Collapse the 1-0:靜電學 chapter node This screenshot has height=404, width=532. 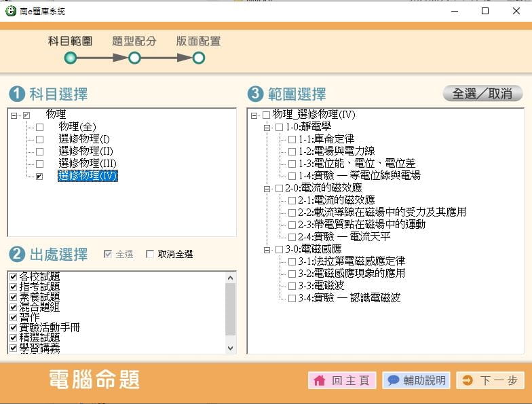pyautogui.click(x=267, y=128)
